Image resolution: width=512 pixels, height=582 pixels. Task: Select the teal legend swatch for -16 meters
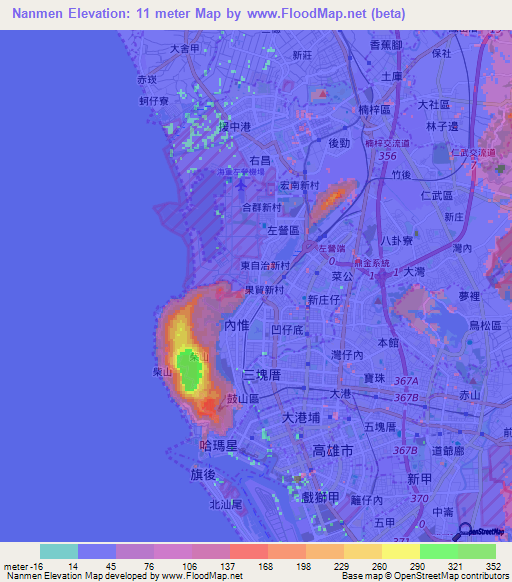(x=59, y=551)
